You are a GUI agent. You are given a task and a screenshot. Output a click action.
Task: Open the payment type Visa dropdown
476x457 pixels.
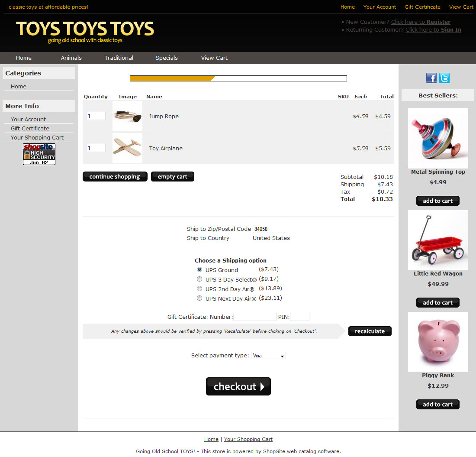coord(268,356)
